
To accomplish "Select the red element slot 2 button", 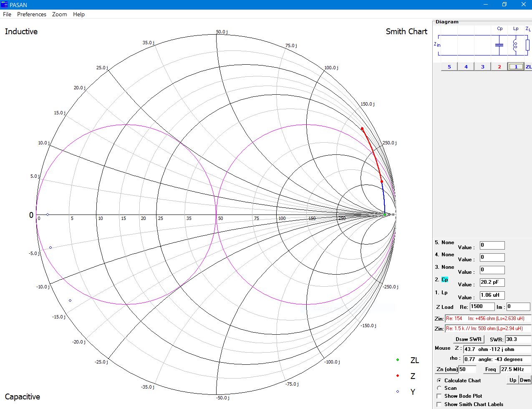I will pos(499,67).
